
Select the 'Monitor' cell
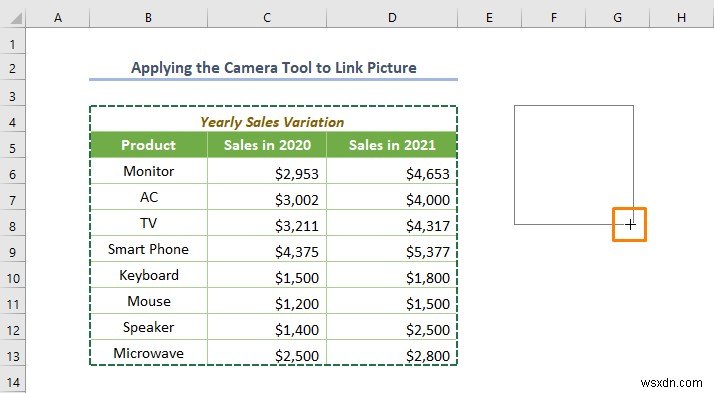tap(148, 171)
